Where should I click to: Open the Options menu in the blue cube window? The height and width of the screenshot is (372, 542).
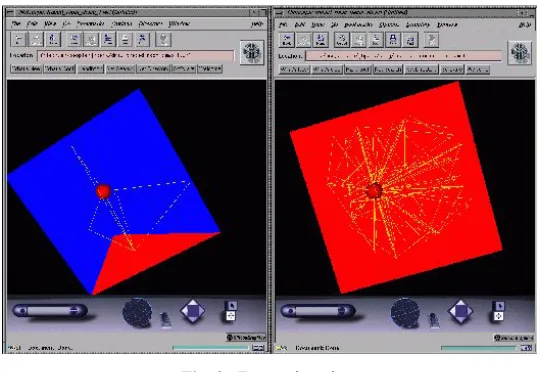click(122, 24)
